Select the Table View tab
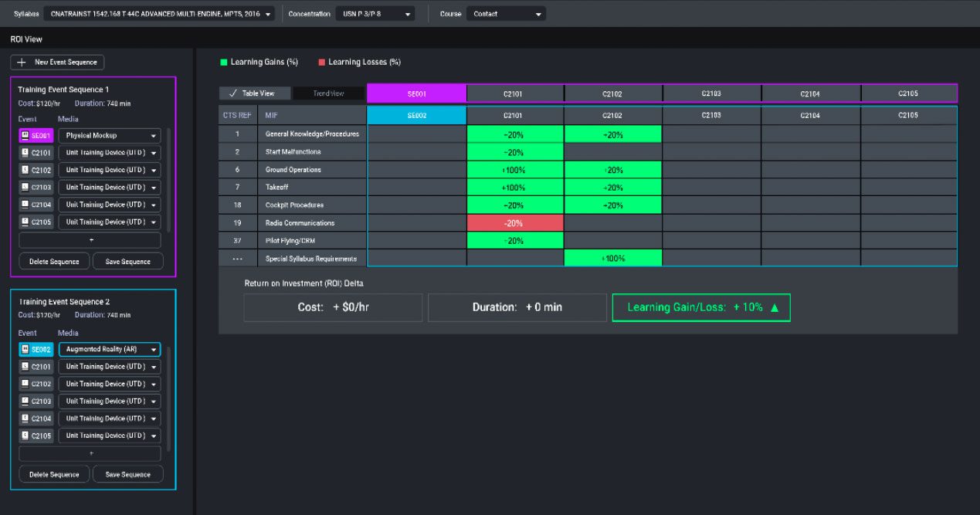 click(255, 93)
